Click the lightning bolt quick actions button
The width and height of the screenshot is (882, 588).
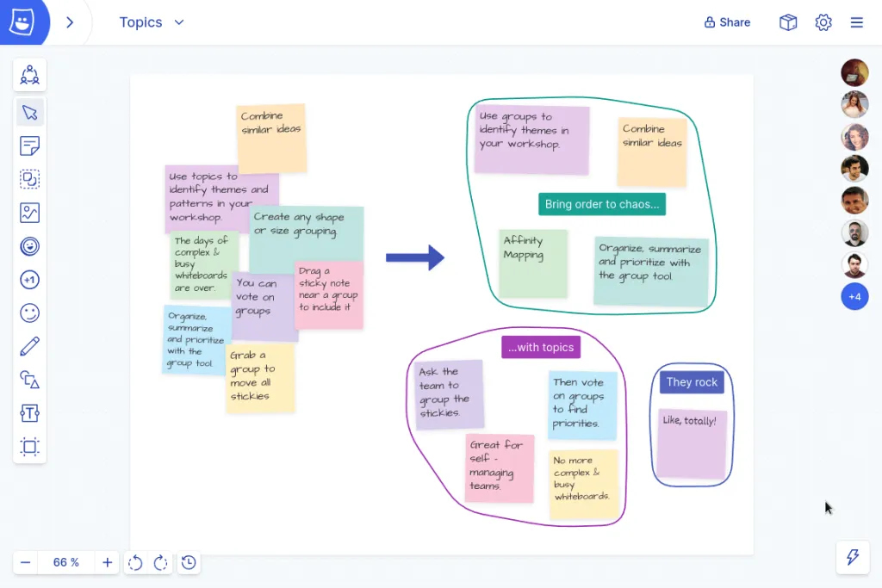[x=853, y=557]
